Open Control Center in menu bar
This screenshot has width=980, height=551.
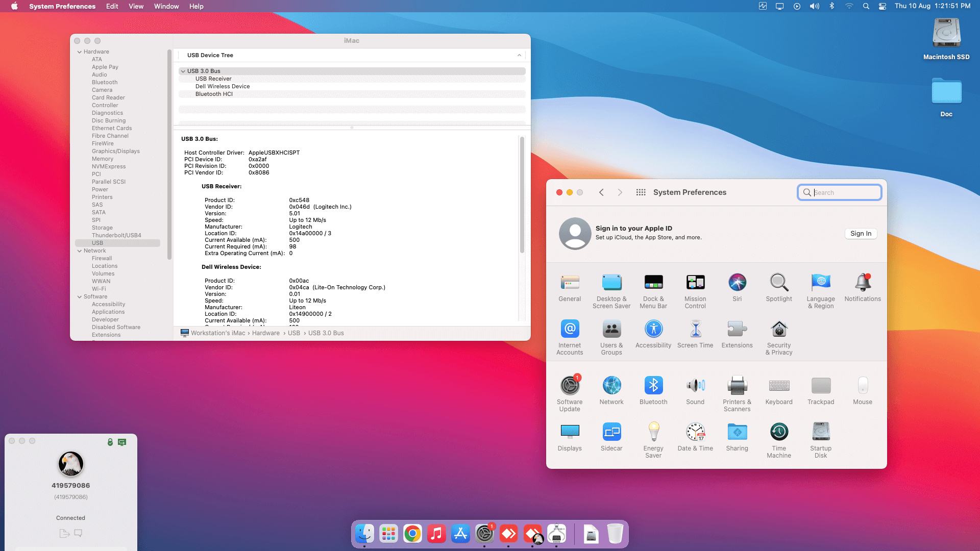pos(882,6)
